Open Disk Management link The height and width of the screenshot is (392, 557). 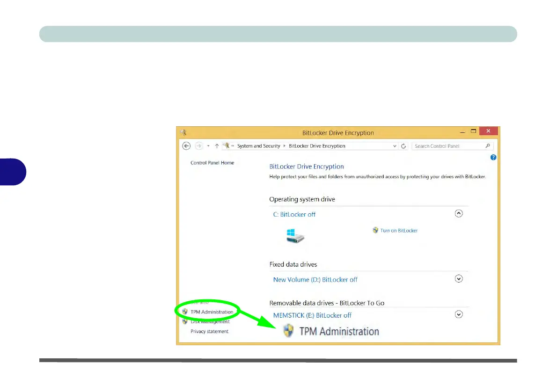point(210,321)
